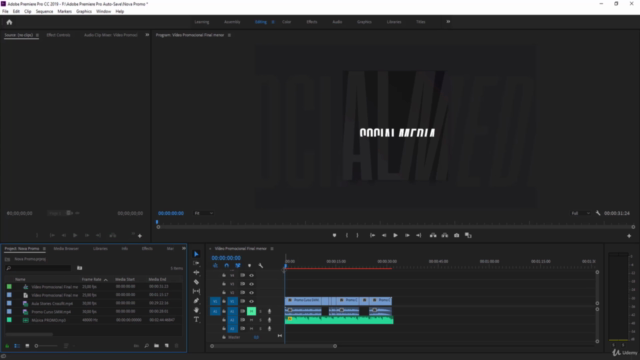Open the timeline sequence panel menu
Image resolution: width=640 pixels, height=360 pixels.
272,249
